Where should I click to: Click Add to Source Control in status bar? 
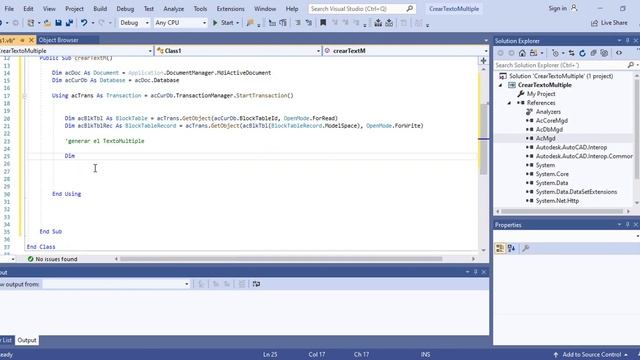pyautogui.click(x=591, y=355)
